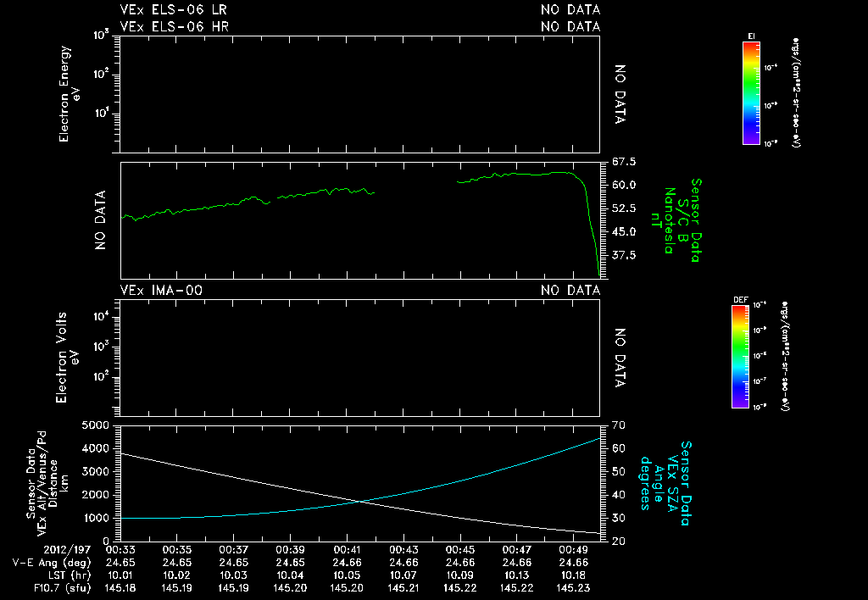This screenshot has height=600, width=868.
Task: Click the LST value 10.05
Action: [347, 575]
